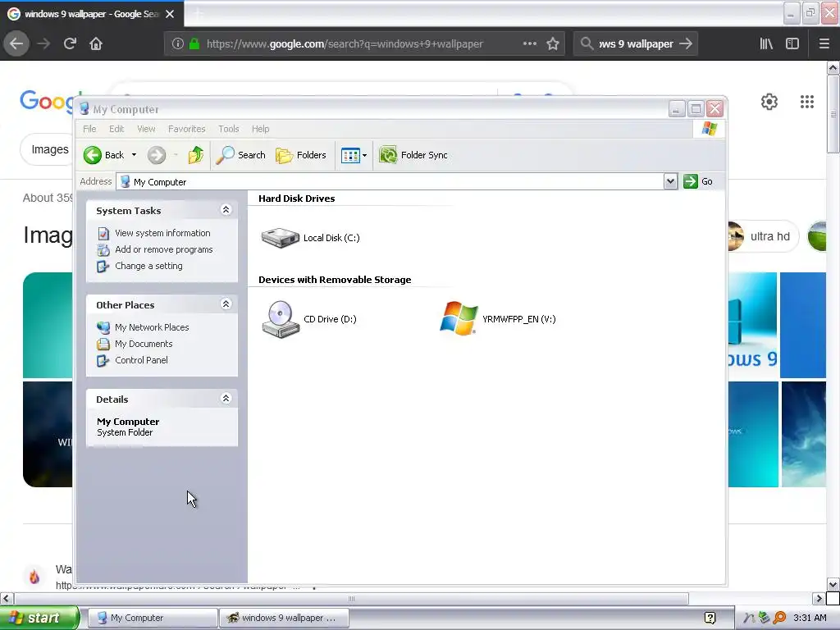Click Change a setting link
Screen dimensions: 840x630
coord(148,266)
